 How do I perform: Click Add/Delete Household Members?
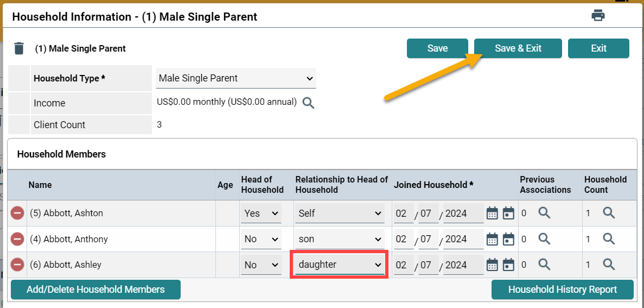pyautogui.click(x=95, y=290)
